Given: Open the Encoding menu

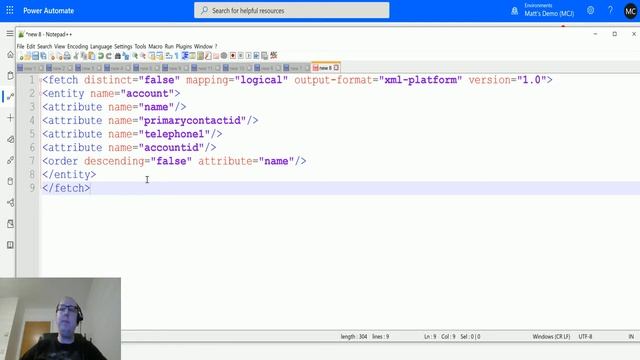Looking at the screenshot, I should click(x=78, y=47).
